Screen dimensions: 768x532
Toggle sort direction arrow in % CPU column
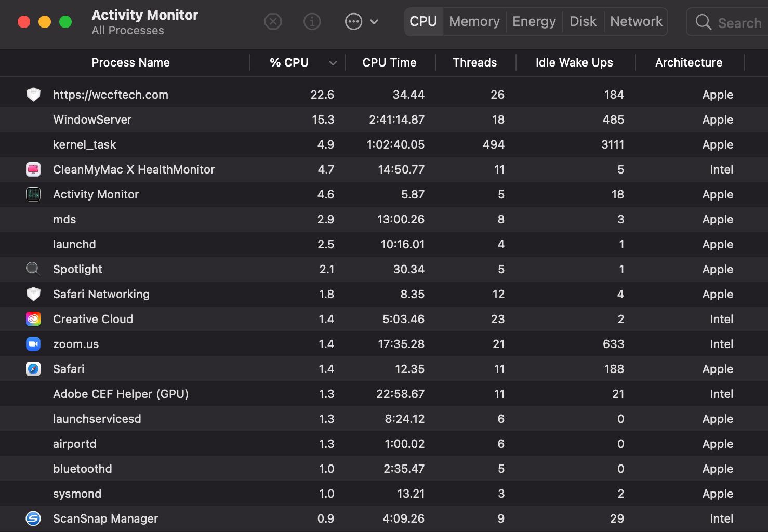click(333, 63)
